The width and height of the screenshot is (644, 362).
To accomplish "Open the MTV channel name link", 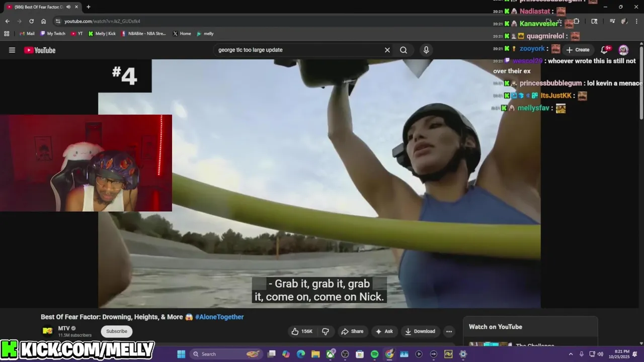I will [64, 328].
